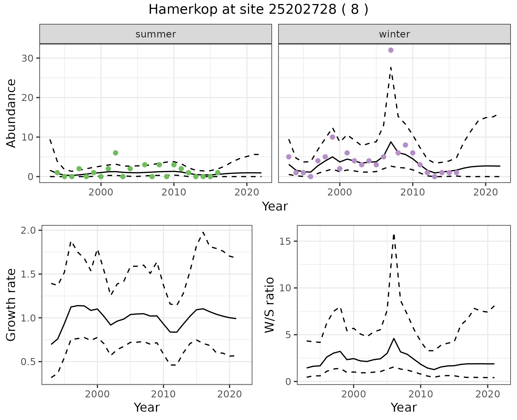
Task: Click the green summer point at abundance 6
Action: point(116,153)
